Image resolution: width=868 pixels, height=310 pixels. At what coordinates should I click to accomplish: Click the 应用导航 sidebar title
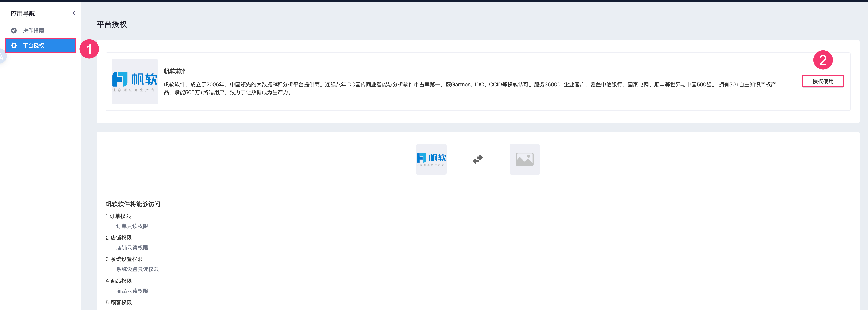23,13
